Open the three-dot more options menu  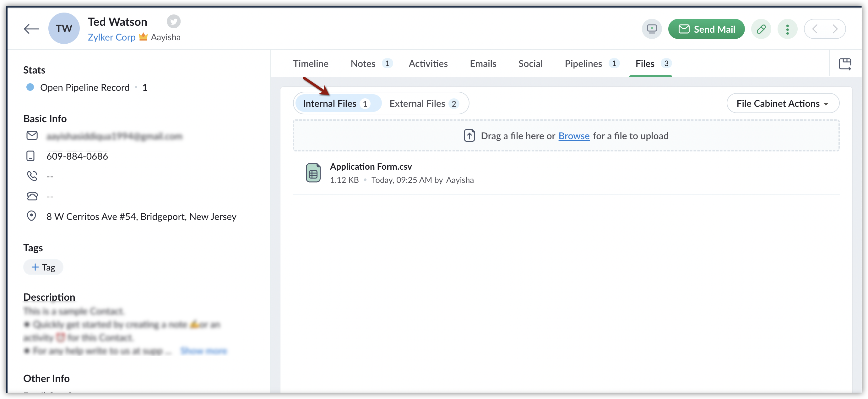point(787,29)
